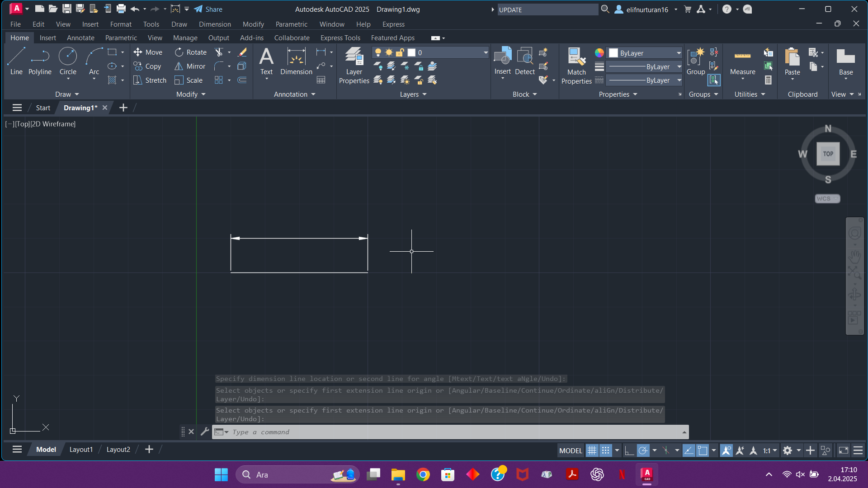Image resolution: width=868 pixels, height=488 pixels.
Task: Toggle snap mode in status bar
Action: coord(605,450)
